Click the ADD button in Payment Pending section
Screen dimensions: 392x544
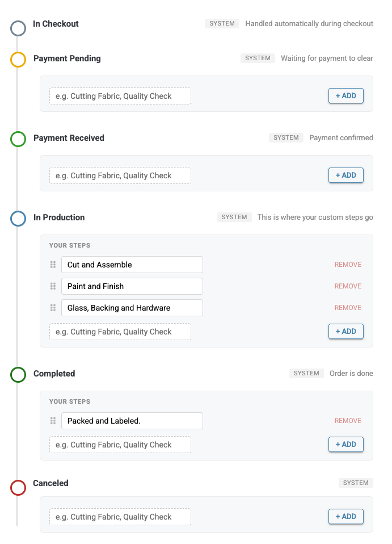tap(345, 95)
